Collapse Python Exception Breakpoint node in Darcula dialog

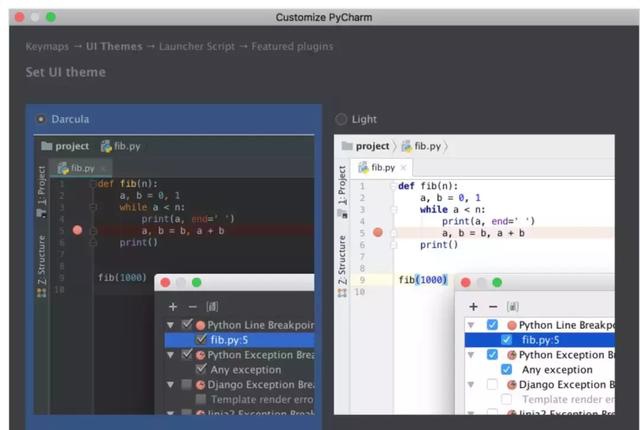pos(171,355)
